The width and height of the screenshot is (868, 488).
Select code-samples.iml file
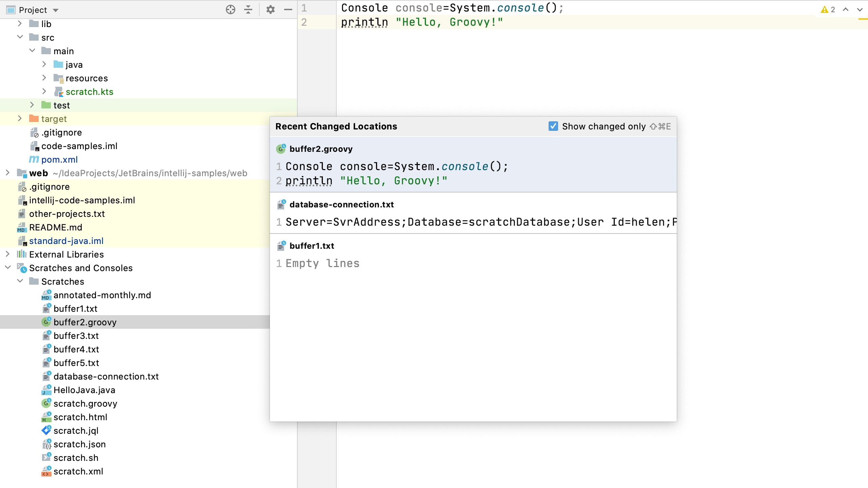point(79,146)
